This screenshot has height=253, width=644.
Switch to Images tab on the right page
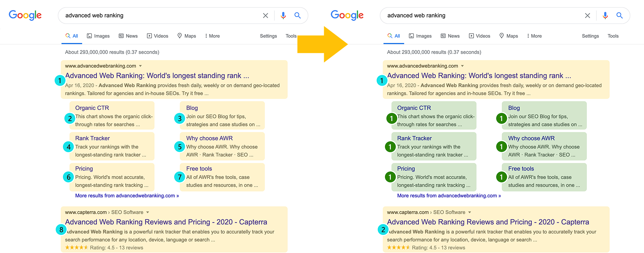420,36
